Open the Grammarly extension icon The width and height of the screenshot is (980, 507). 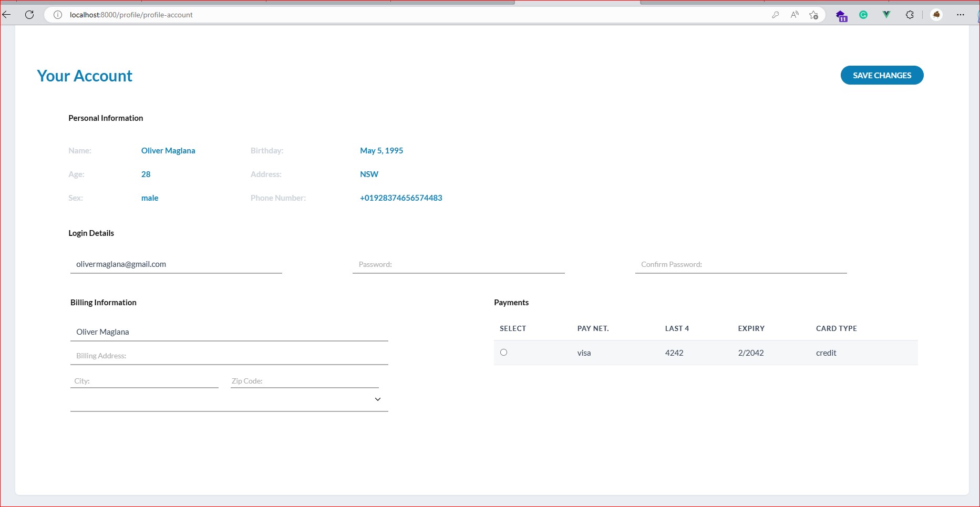(x=863, y=15)
